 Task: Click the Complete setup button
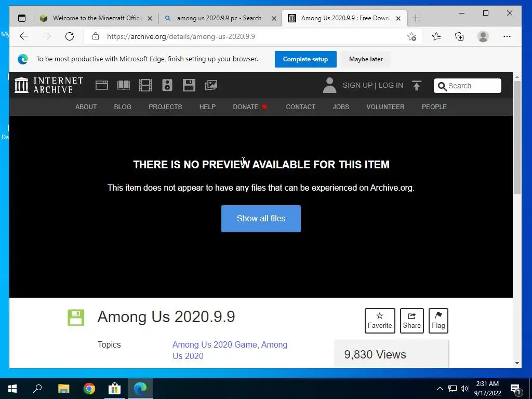point(305,59)
